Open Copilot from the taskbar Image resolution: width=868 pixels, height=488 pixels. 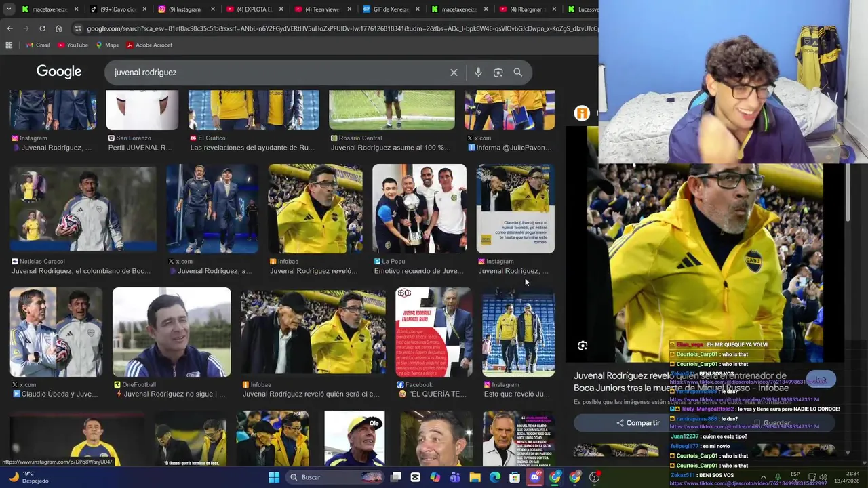click(x=435, y=477)
